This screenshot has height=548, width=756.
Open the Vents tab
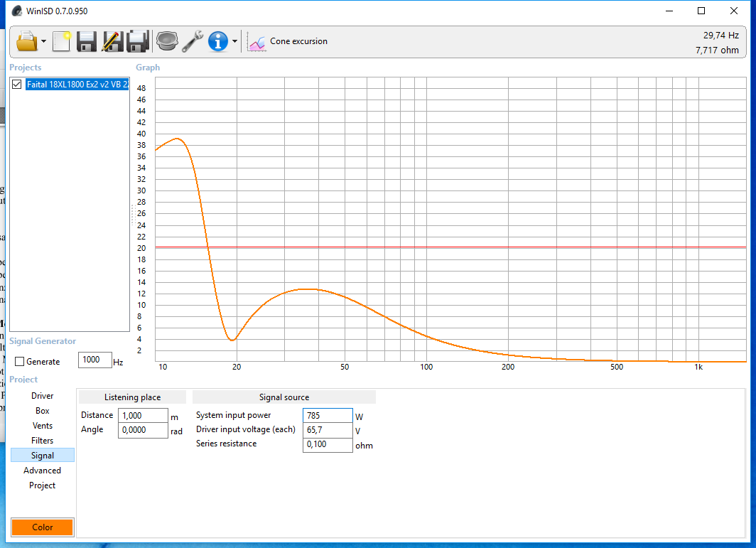[x=43, y=426]
